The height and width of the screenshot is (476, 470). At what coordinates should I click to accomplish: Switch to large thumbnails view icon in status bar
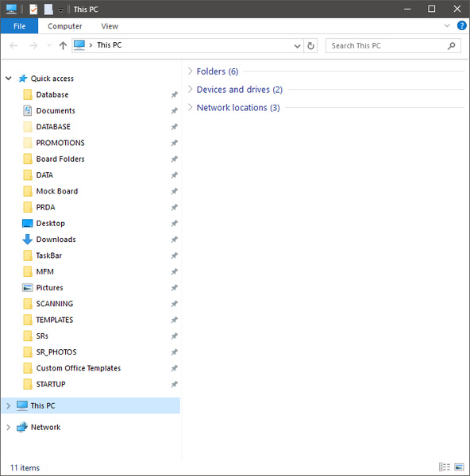point(459,466)
